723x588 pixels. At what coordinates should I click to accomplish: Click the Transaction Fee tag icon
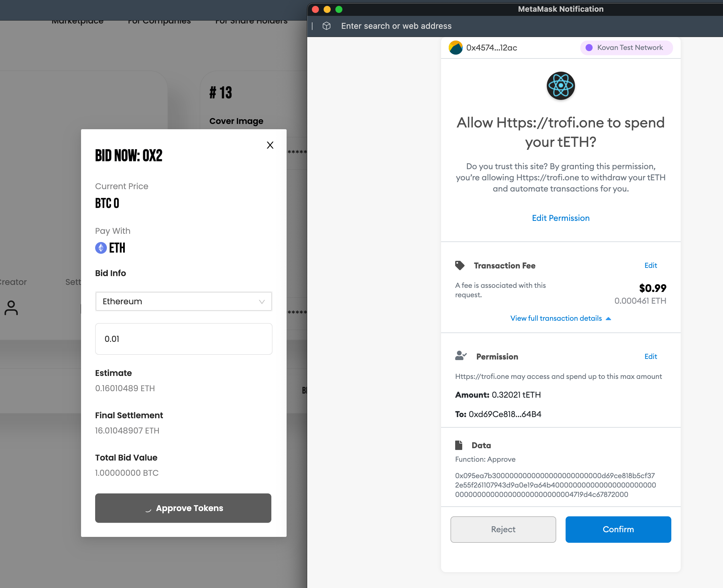tap(460, 266)
